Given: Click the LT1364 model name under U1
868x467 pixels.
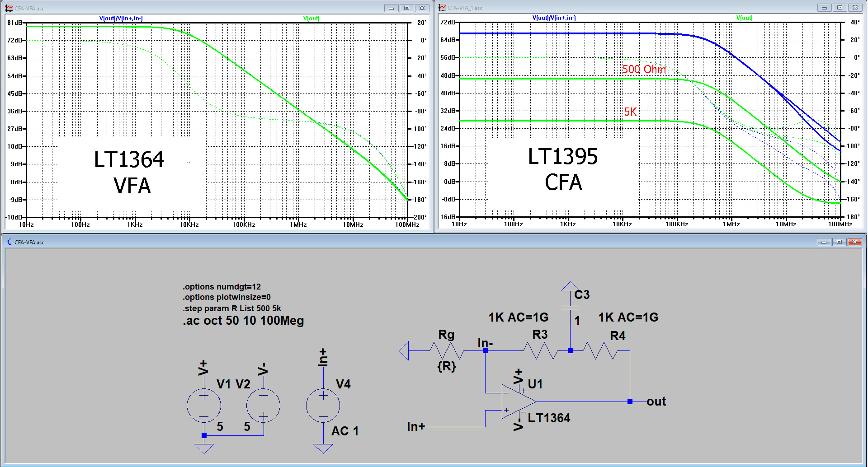Looking at the screenshot, I should click(x=549, y=418).
